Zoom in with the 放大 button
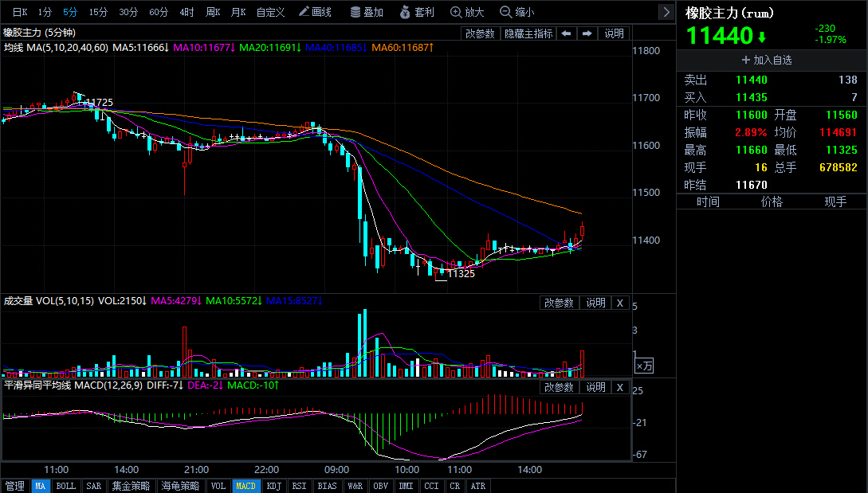 click(x=467, y=12)
